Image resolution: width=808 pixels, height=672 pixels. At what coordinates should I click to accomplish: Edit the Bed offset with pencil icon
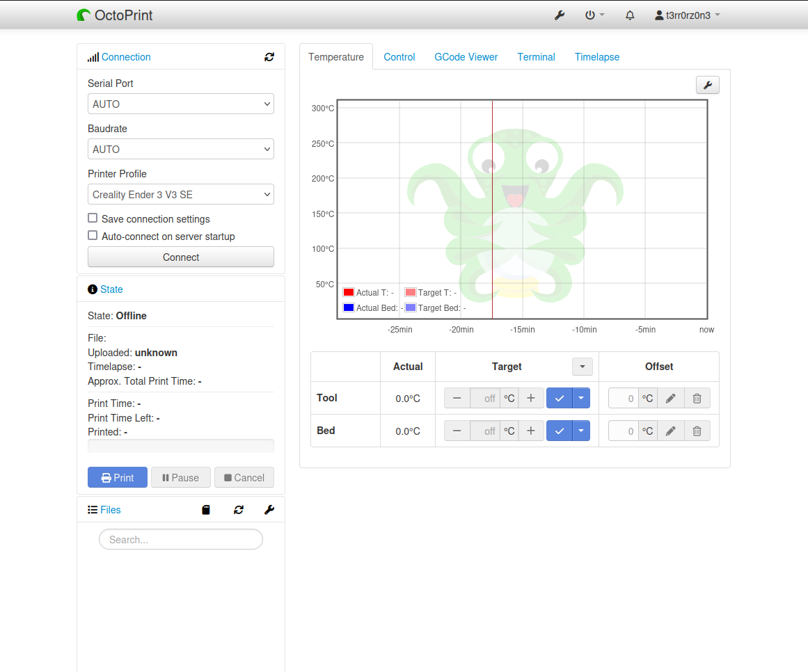670,431
